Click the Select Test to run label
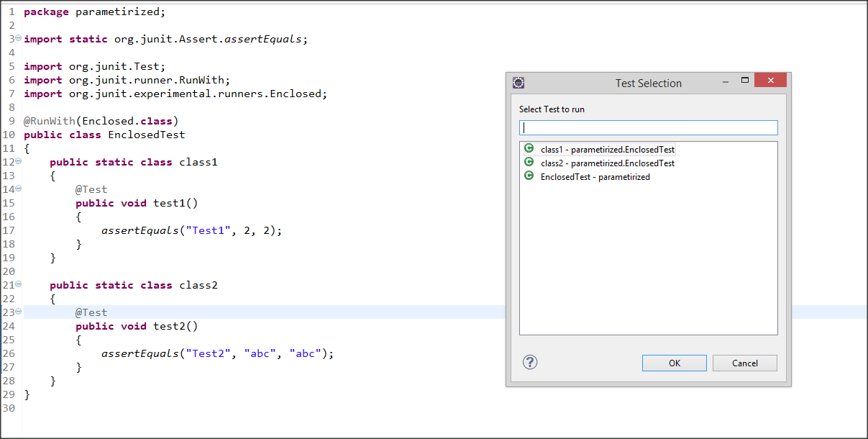The height and width of the screenshot is (439, 868). [x=552, y=109]
